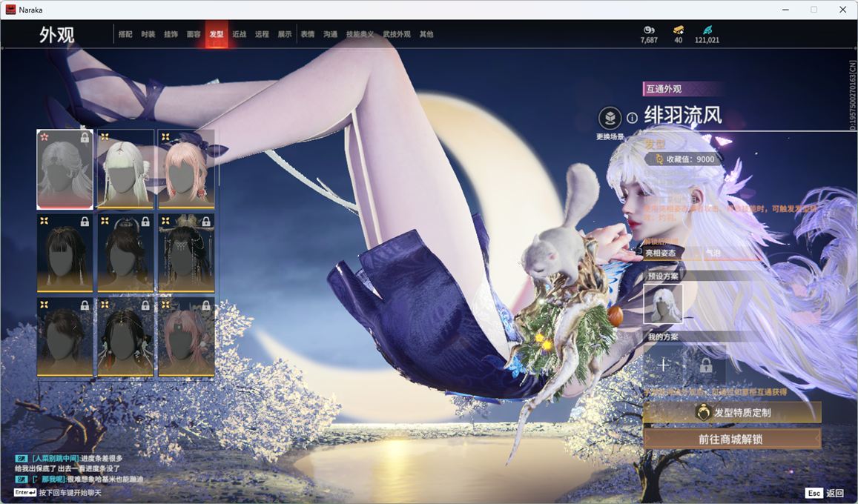Screen dimensions: 858x504
Task: Click the silver coin currency icon showing 7,687
Action: 649,30
